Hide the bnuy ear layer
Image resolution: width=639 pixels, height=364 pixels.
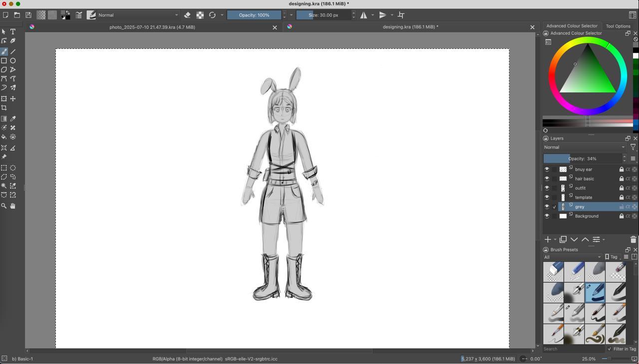tap(547, 170)
